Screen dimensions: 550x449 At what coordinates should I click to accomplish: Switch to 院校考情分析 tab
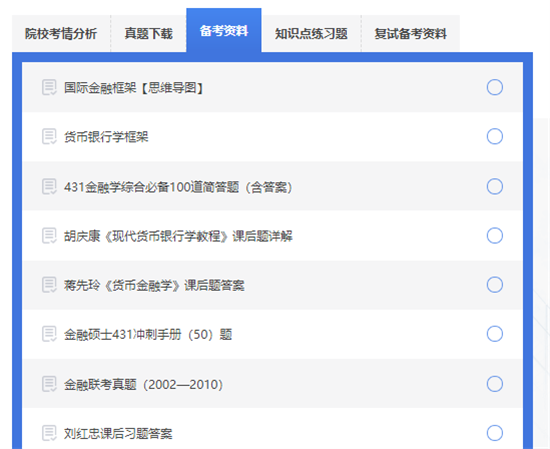click(61, 34)
